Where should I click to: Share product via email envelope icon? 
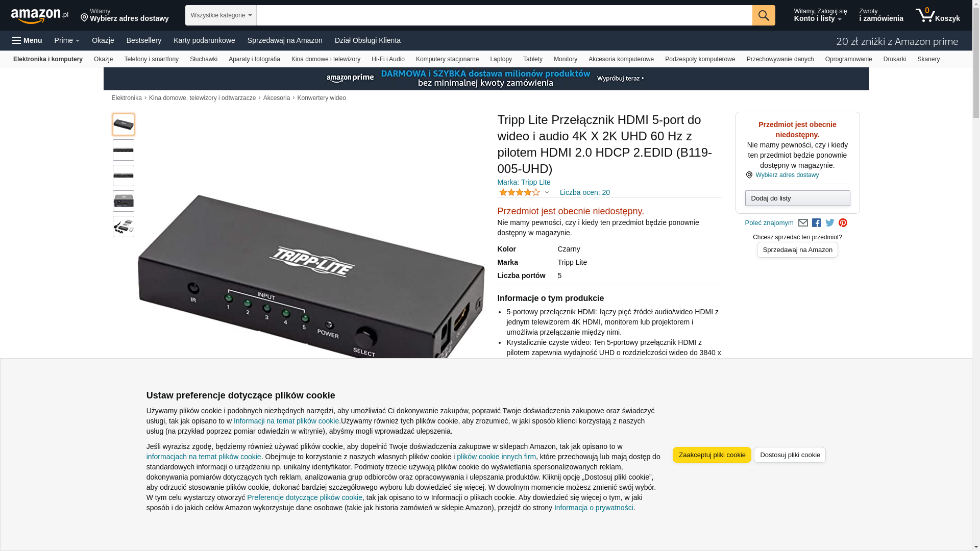(x=803, y=223)
